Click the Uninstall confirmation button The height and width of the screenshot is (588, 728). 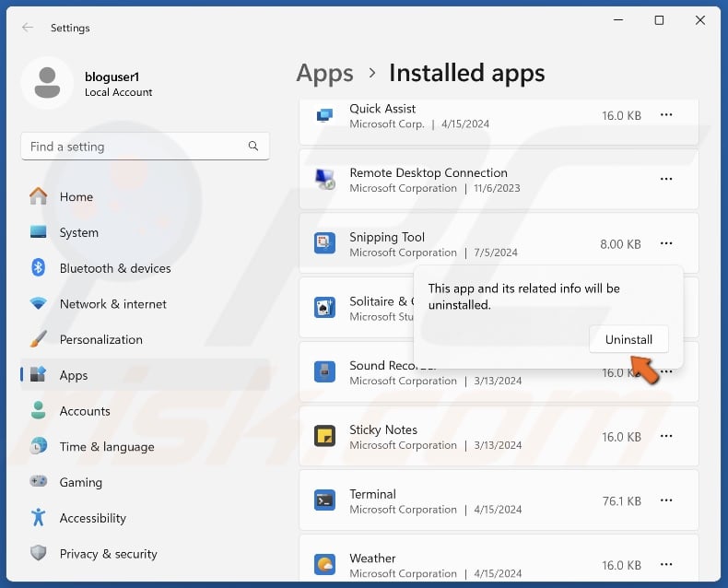point(628,339)
